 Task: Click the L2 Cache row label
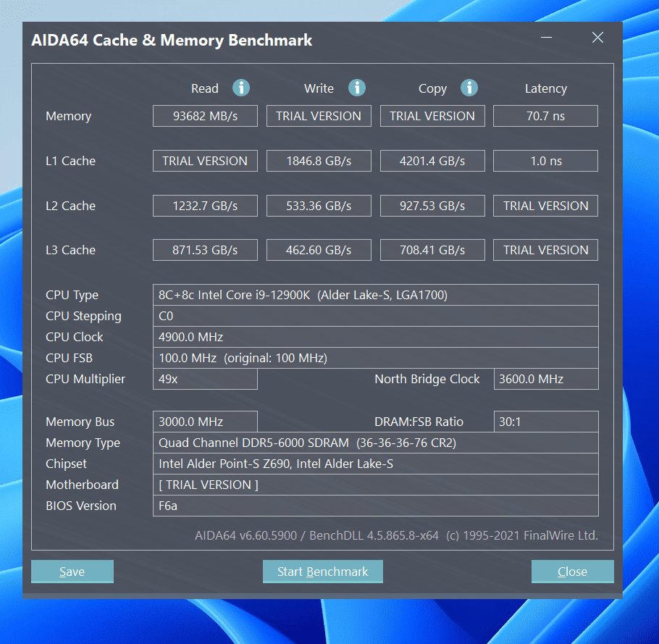(71, 206)
